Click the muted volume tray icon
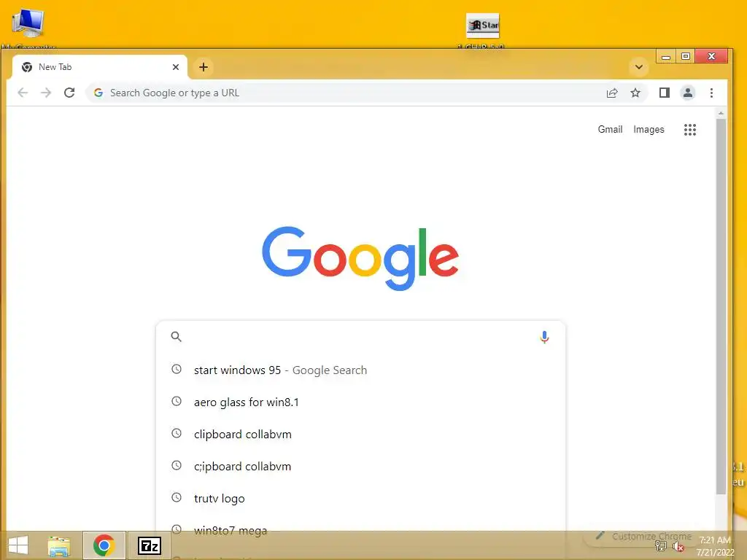The image size is (747, 560). coord(678,547)
